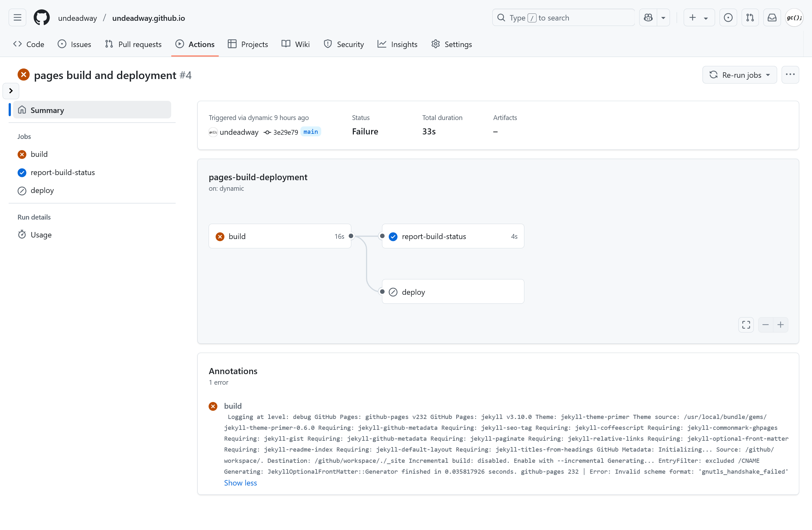Image resolution: width=812 pixels, height=530 pixels.
Task: Open the Copilot chat icon
Action: [x=648, y=18]
